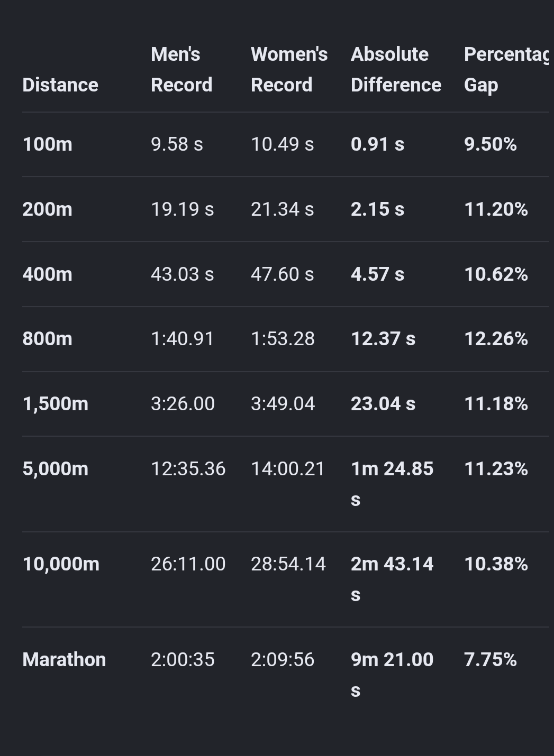Select the Marathon 7.75% gap cell
554x756 pixels.
tap(490, 659)
